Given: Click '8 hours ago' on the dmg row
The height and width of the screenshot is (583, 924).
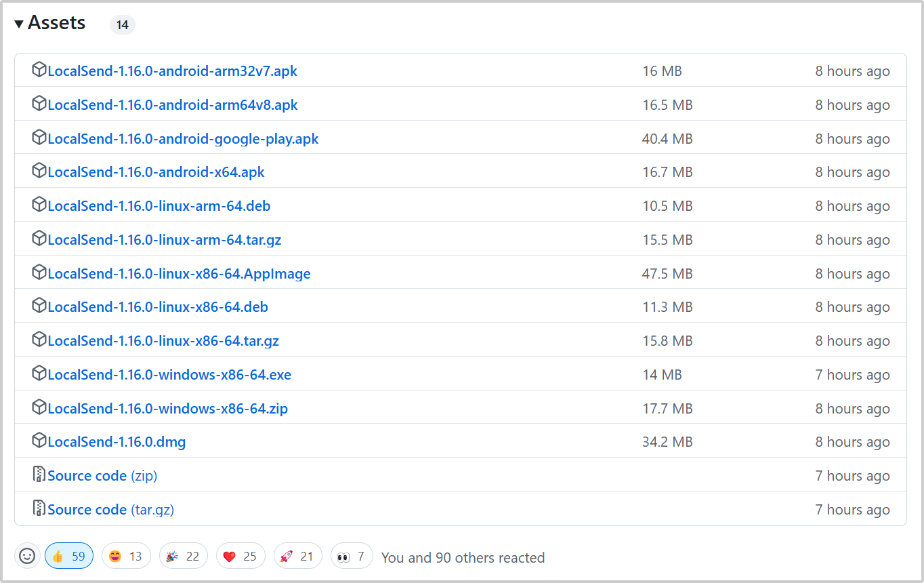Looking at the screenshot, I should tap(852, 442).
